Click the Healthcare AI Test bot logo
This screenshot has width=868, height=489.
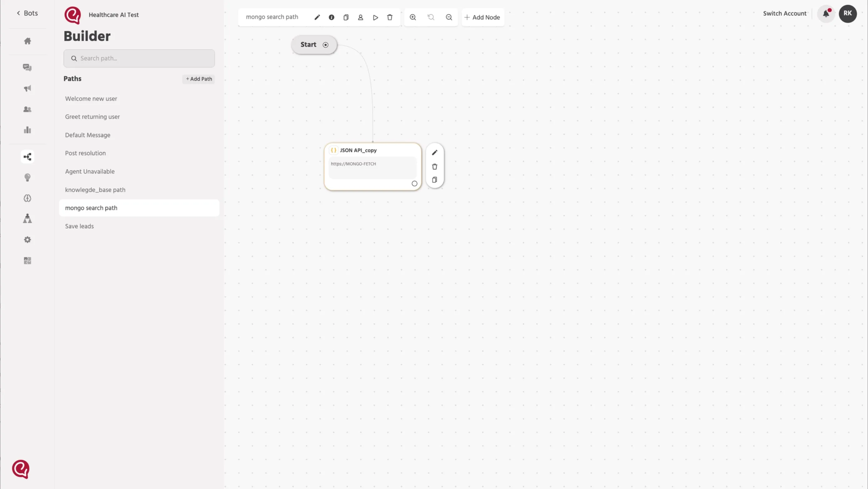coord(73,15)
